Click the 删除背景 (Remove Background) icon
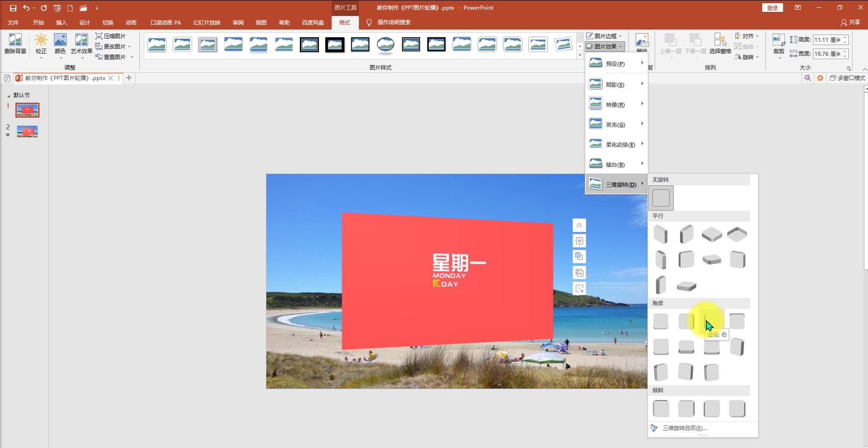Viewport: 868px width, 448px height. (15, 41)
